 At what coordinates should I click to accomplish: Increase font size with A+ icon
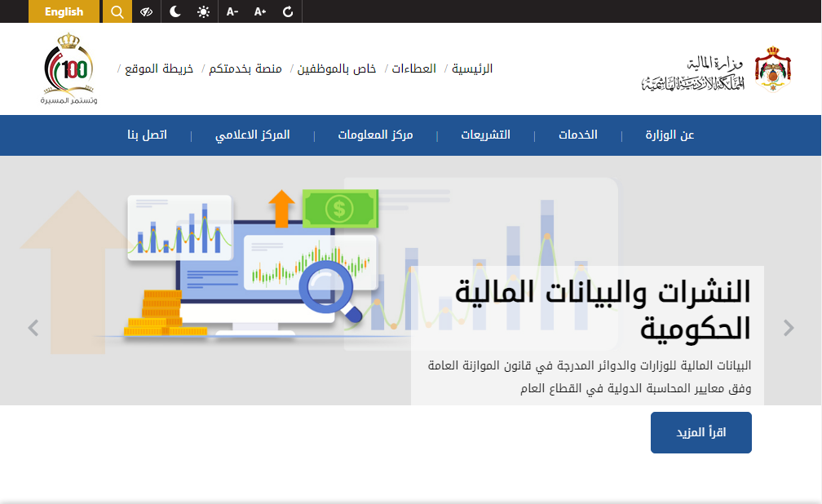[x=260, y=11]
